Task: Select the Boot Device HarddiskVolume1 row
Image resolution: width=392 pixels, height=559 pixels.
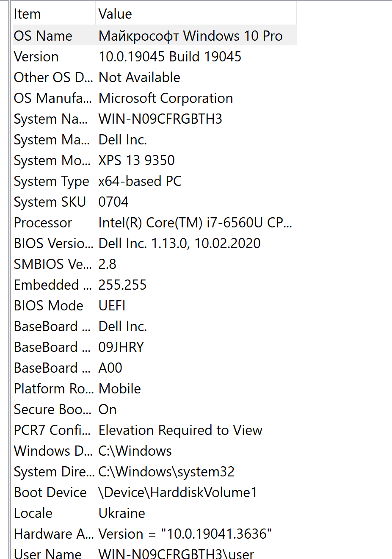Action: 155,492
